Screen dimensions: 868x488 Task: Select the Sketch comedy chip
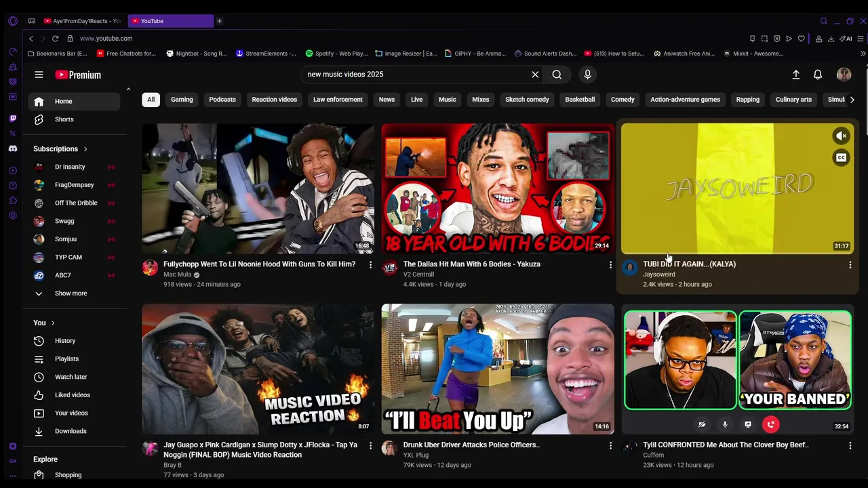click(x=527, y=100)
